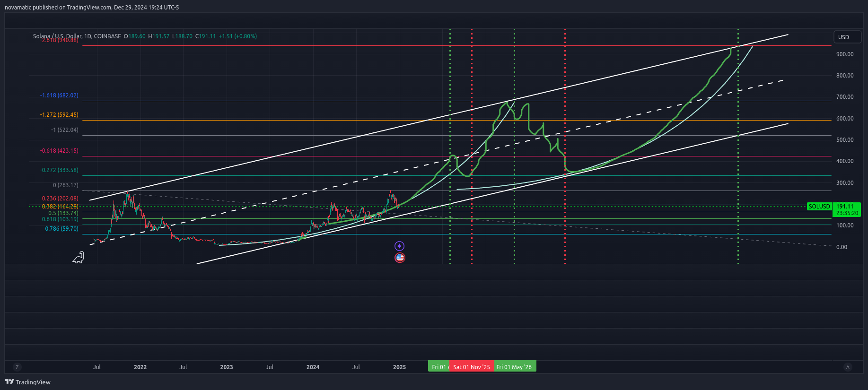
Task: Click the 0.618 (103.19) Fibonacci label
Action: (60, 219)
